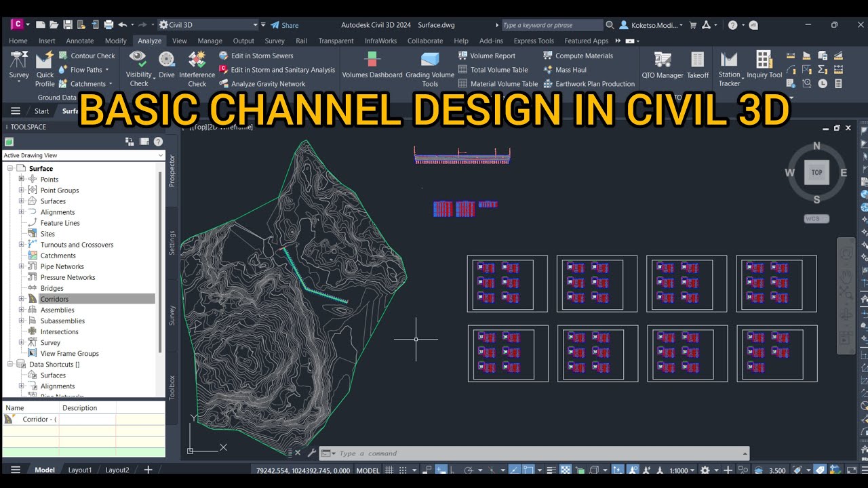Run the Takeoff command

coord(698,66)
